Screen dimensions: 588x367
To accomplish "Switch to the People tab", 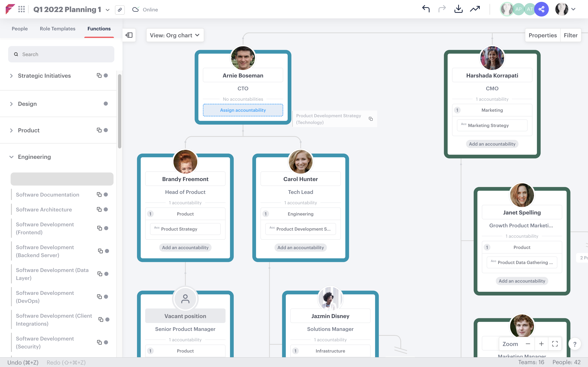I will (x=20, y=28).
